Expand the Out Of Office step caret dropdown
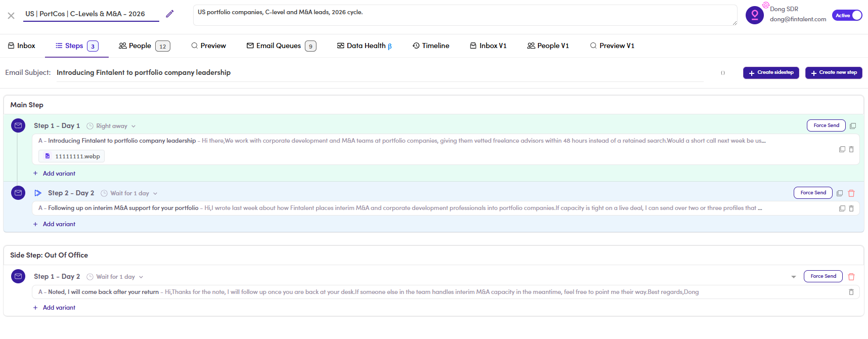868x339 pixels. (x=794, y=277)
